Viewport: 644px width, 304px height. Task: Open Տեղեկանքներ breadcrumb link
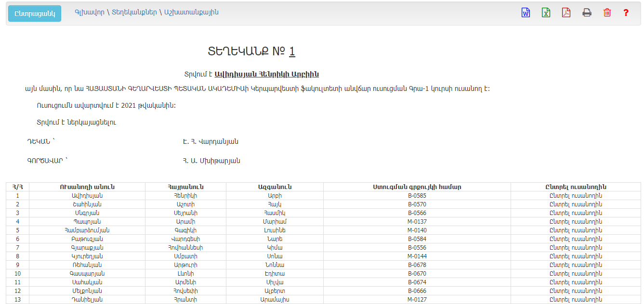pos(134,12)
